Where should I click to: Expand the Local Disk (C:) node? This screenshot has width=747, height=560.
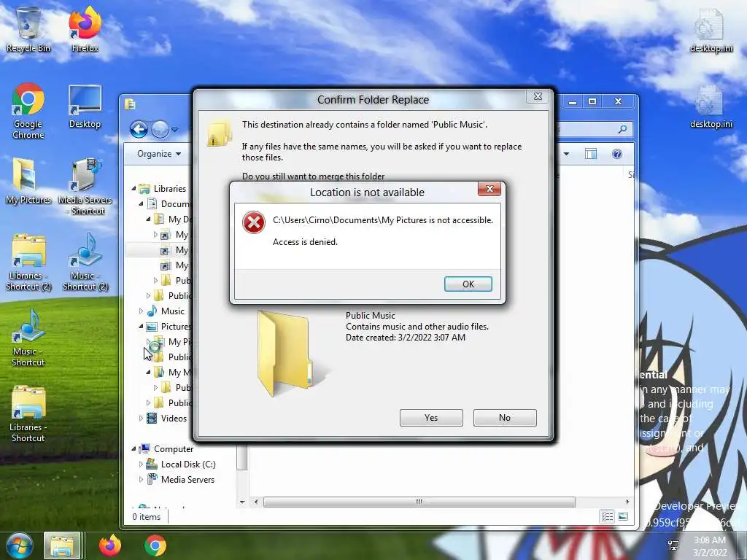pyautogui.click(x=141, y=464)
